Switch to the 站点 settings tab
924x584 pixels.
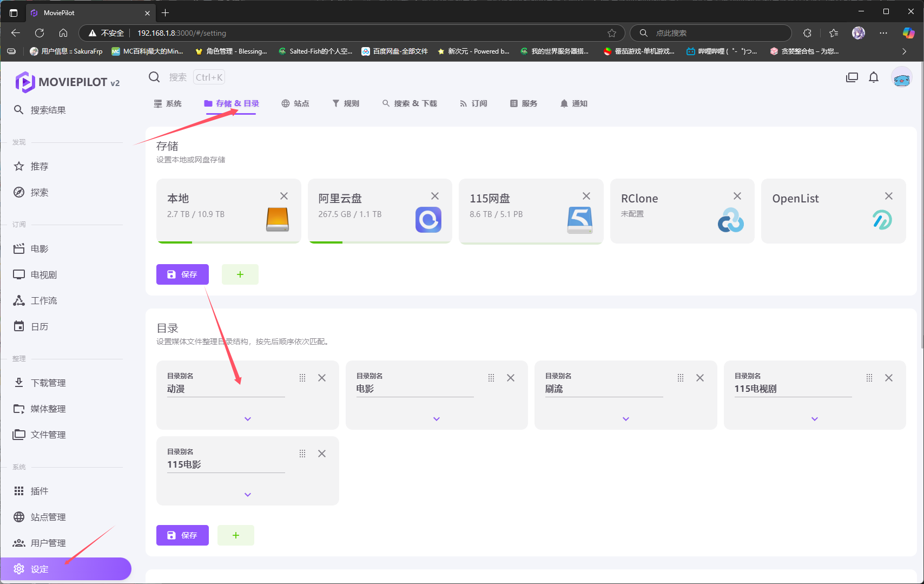[295, 103]
